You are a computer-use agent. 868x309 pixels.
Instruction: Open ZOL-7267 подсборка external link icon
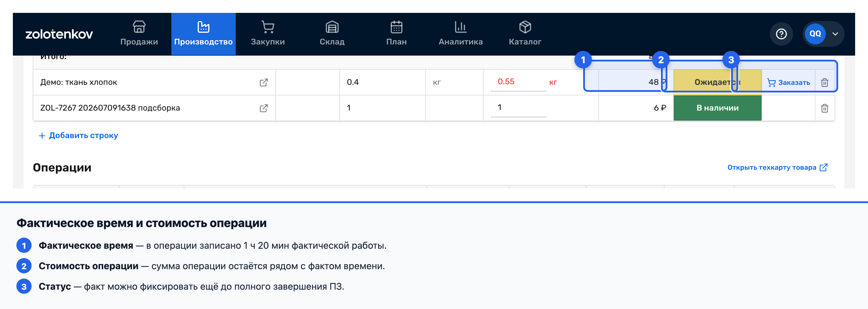[263, 108]
